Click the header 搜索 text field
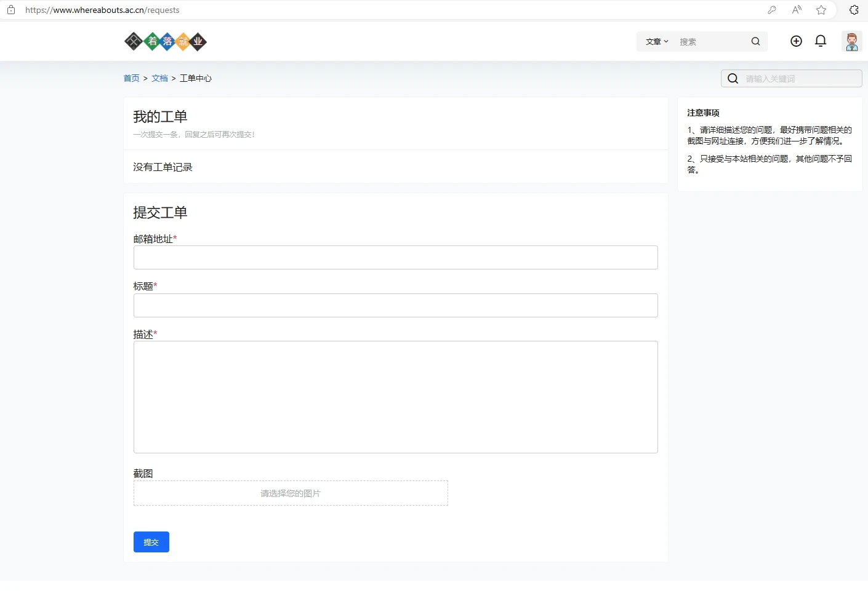This screenshot has height=601, width=868. [711, 42]
